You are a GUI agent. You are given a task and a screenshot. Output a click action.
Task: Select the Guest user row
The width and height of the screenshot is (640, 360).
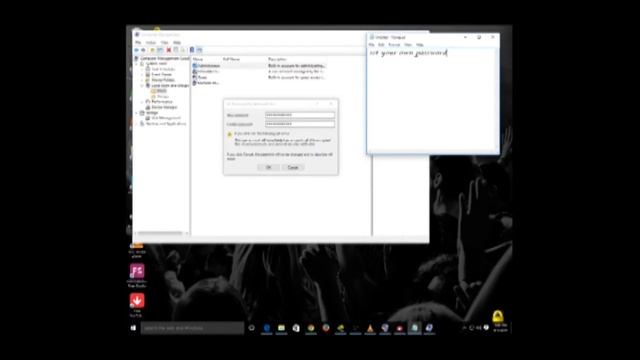pyautogui.click(x=260, y=77)
